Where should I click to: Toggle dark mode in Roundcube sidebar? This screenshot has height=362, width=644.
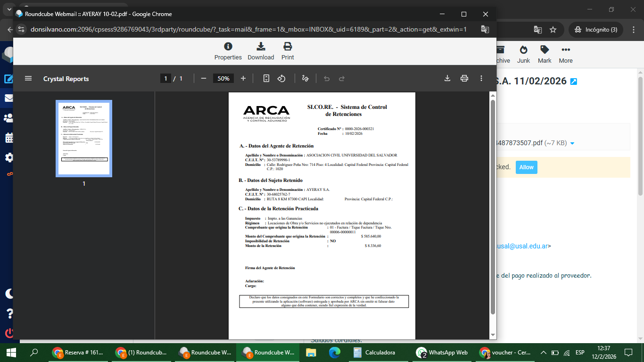click(x=9, y=294)
